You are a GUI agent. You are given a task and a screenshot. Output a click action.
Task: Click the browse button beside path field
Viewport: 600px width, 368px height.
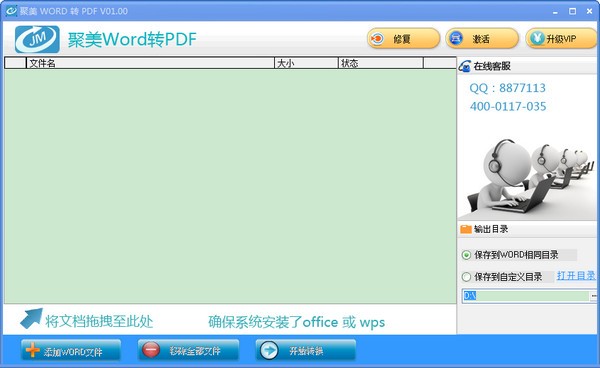[x=594, y=296]
